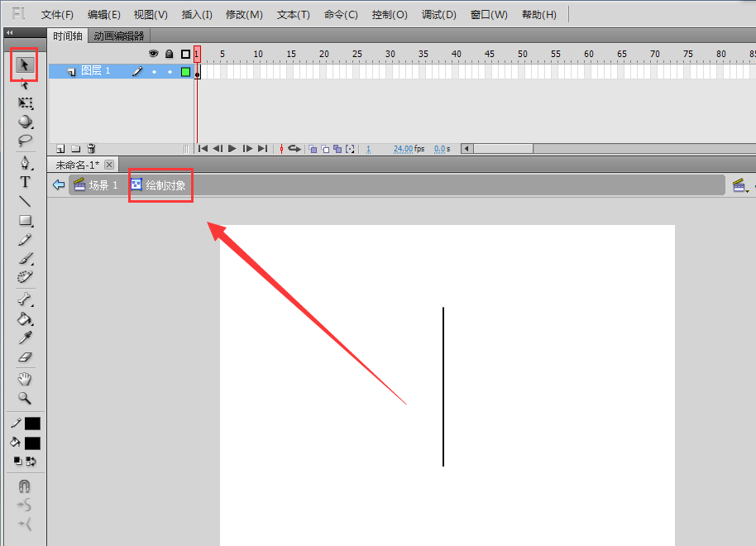Open the 修改(M) menu

[x=245, y=14]
